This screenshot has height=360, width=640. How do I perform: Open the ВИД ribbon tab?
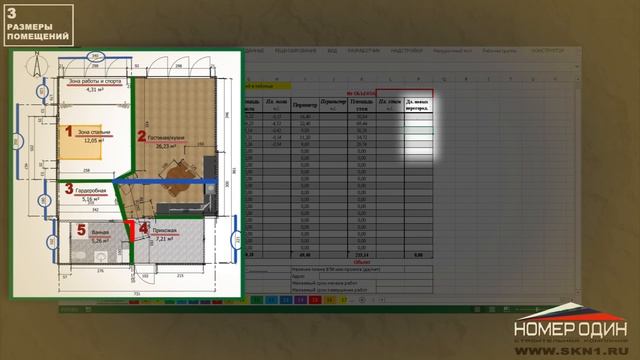tap(332, 51)
